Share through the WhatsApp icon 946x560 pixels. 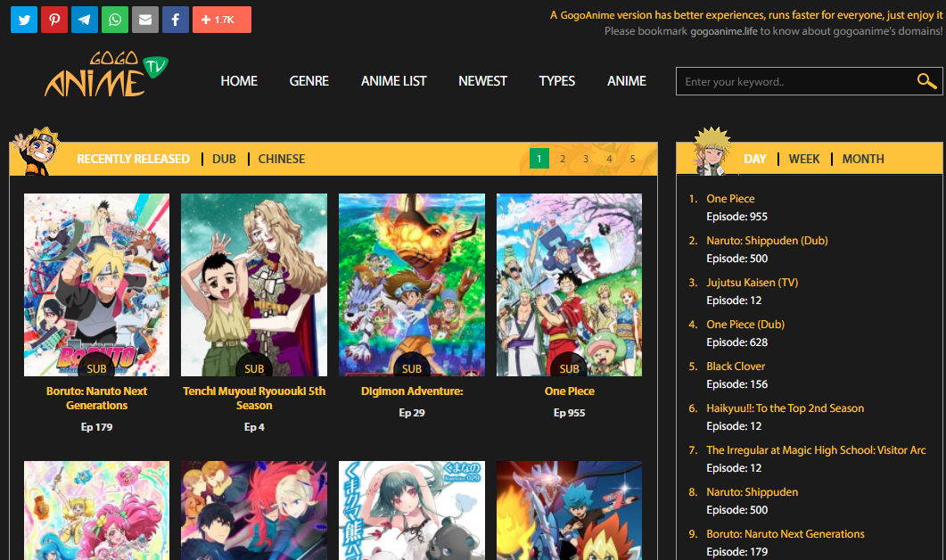click(115, 20)
